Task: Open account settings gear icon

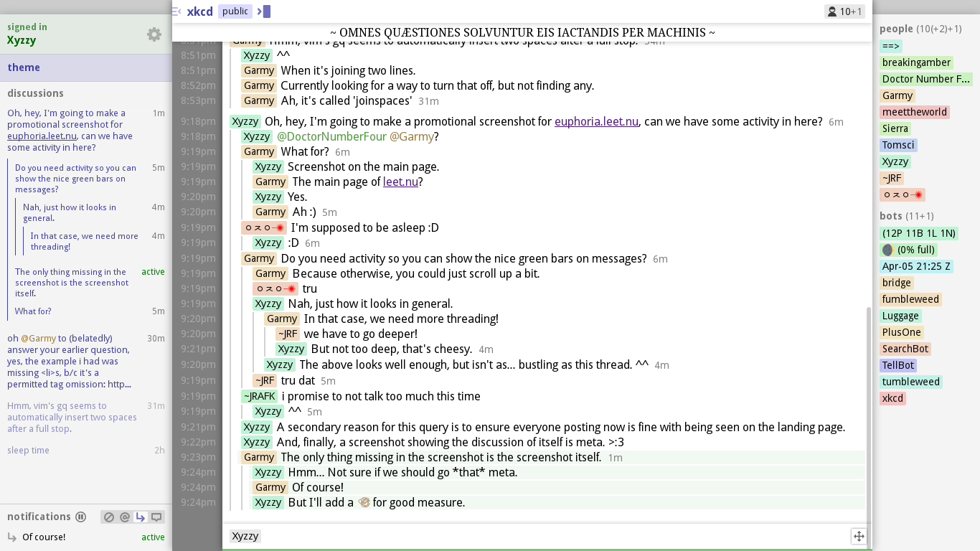Action: point(154,34)
